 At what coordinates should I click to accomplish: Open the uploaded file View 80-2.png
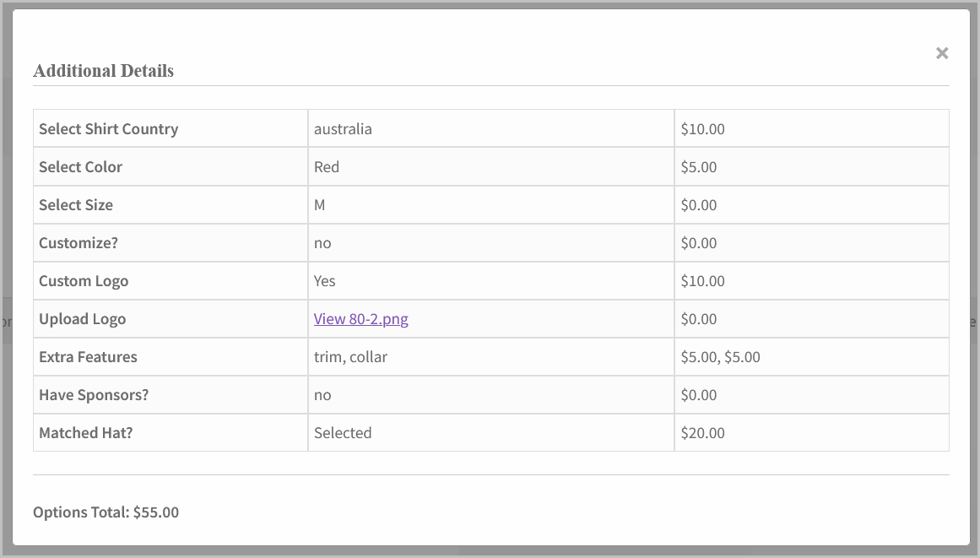(x=360, y=318)
